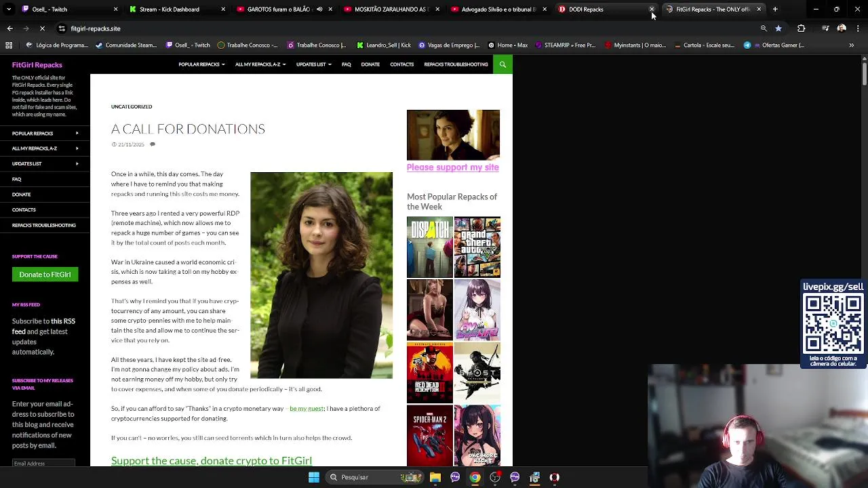Open File Explorer from the taskbar
868x488 pixels.
point(435,477)
